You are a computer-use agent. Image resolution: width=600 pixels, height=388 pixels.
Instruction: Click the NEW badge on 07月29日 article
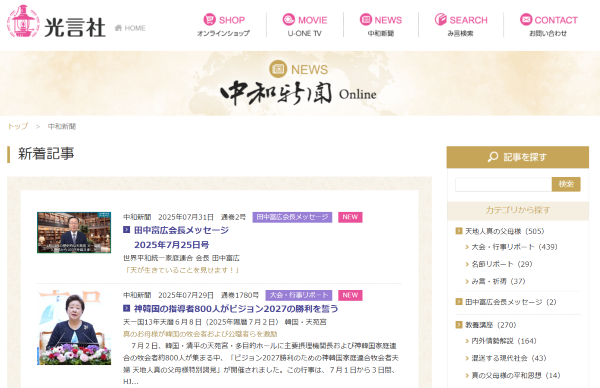click(x=350, y=295)
